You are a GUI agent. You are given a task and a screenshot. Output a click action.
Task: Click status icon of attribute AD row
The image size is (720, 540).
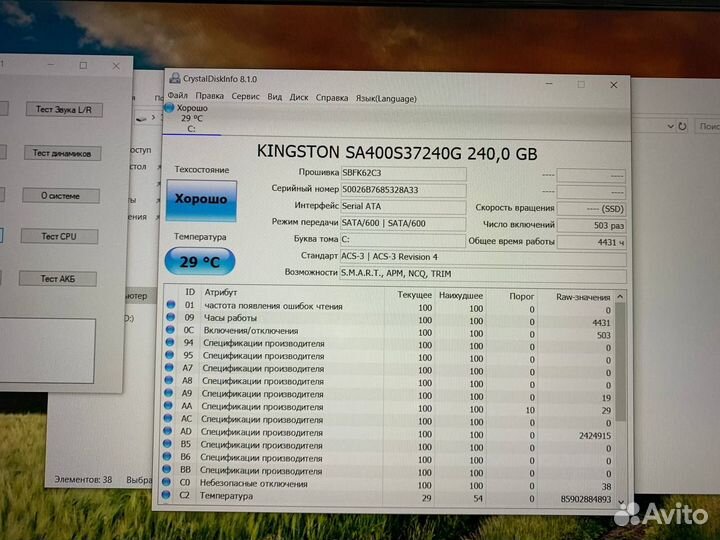(167, 431)
